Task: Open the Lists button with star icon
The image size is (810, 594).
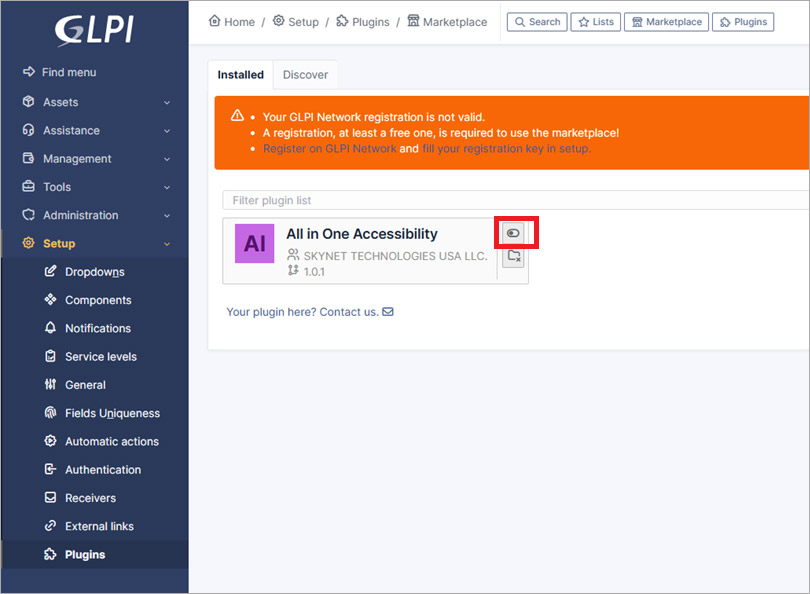Action: tap(595, 22)
